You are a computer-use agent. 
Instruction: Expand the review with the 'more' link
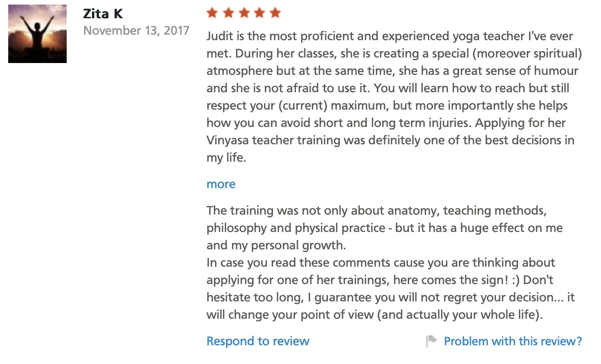[x=221, y=184]
